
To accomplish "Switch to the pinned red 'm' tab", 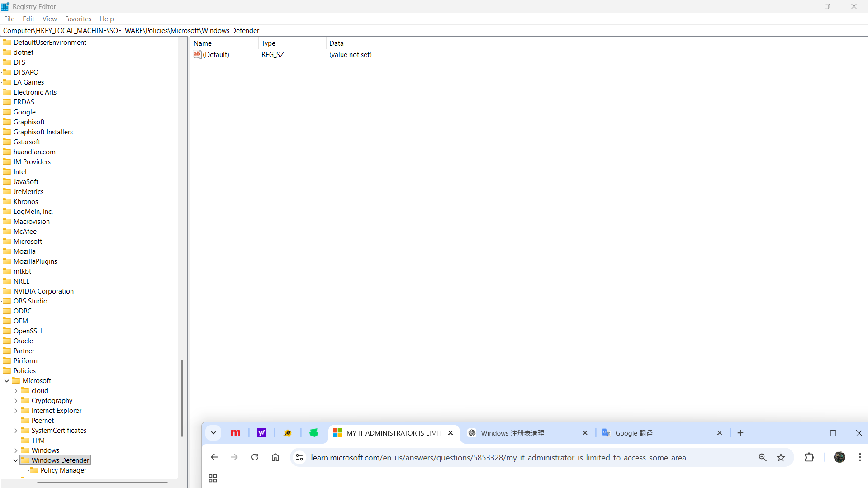I will click(236, 433).
